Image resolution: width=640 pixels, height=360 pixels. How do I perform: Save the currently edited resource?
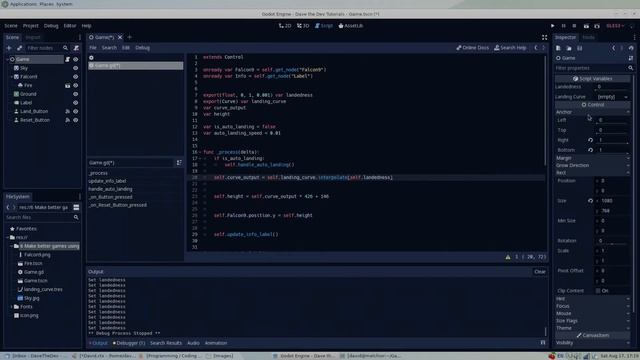pos(580,48)
